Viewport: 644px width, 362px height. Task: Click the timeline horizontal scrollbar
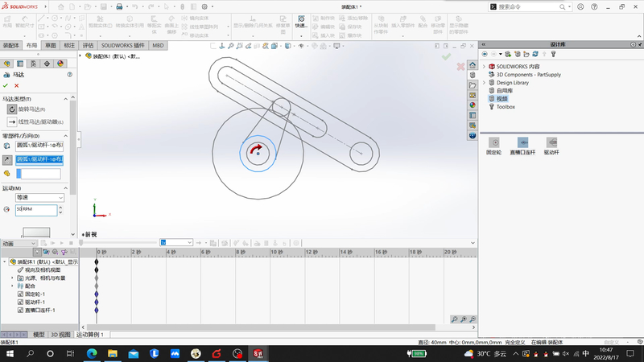(261, 327)
